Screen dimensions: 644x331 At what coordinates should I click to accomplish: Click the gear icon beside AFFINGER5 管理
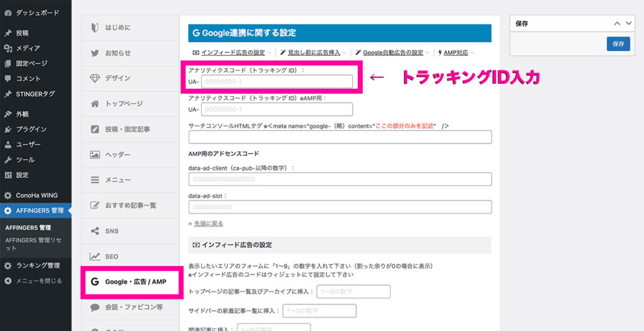coord(8,211)
